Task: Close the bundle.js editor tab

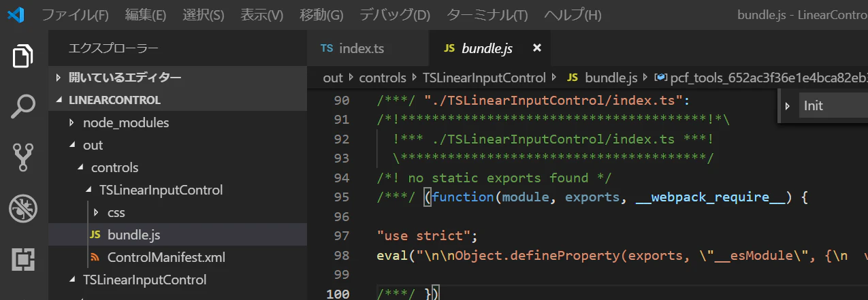Action: click(x=536, y=48)
